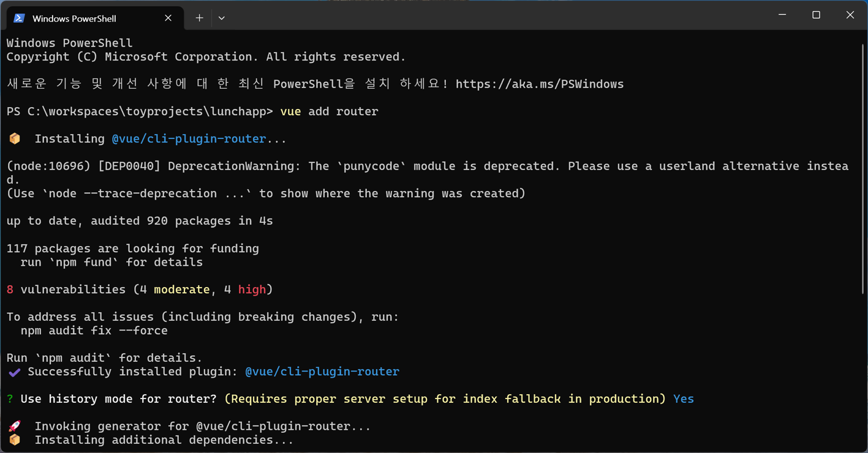Click the red '8' vulnerabilities count

(10, 290)
